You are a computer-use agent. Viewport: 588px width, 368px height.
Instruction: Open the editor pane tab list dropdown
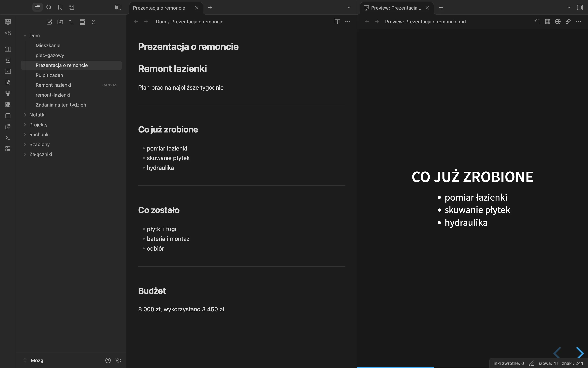(x=349, y=8)
